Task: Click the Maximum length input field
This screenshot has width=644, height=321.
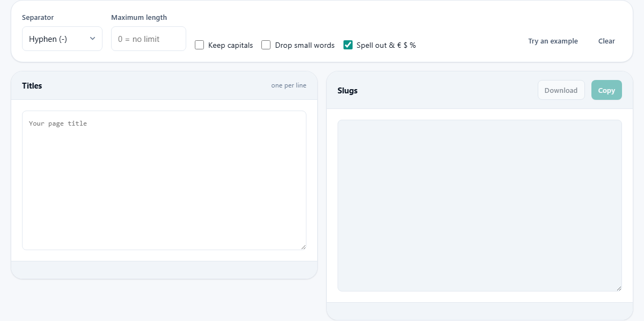Action: click(149, 39)
